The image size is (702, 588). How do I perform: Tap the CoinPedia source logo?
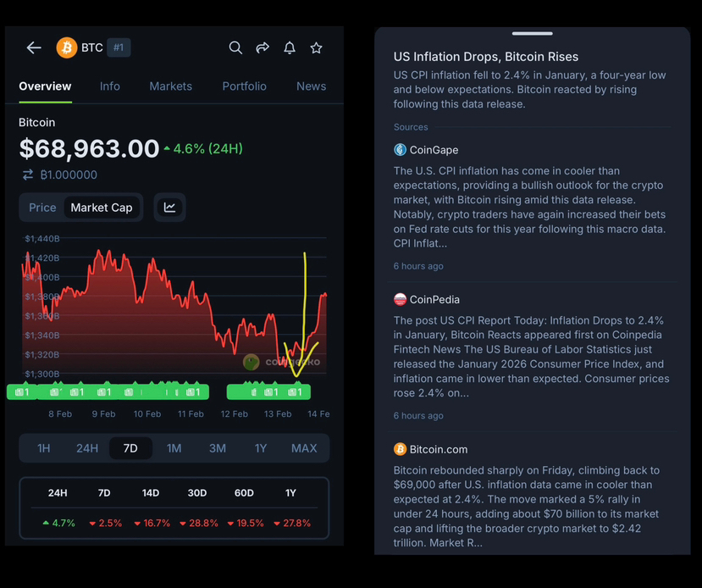(x=400, y=299)
